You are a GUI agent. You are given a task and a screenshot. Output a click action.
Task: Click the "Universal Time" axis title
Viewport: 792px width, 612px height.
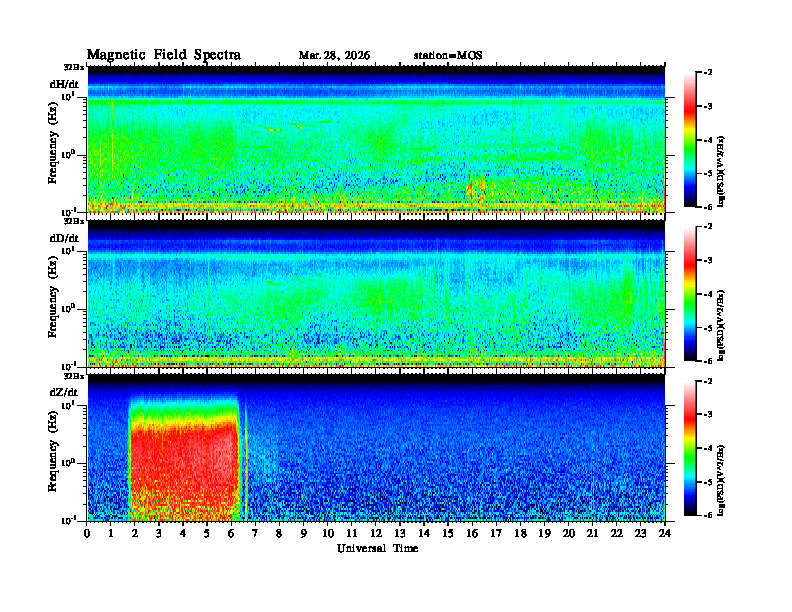tap(377, 548)
